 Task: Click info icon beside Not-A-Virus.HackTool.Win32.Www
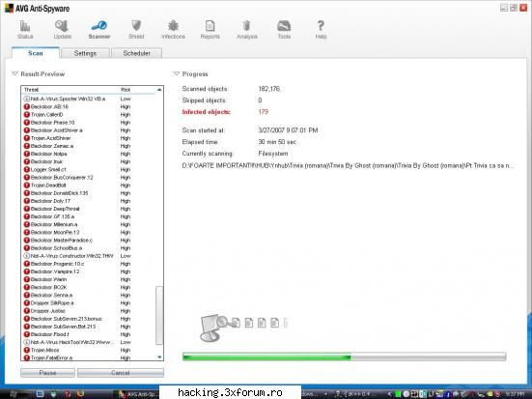26,342
